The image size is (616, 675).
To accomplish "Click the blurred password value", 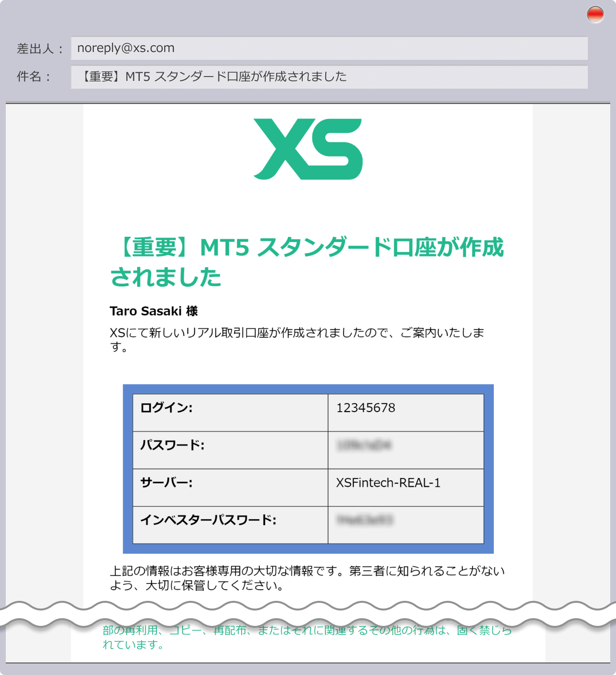I will click(364, 445).
